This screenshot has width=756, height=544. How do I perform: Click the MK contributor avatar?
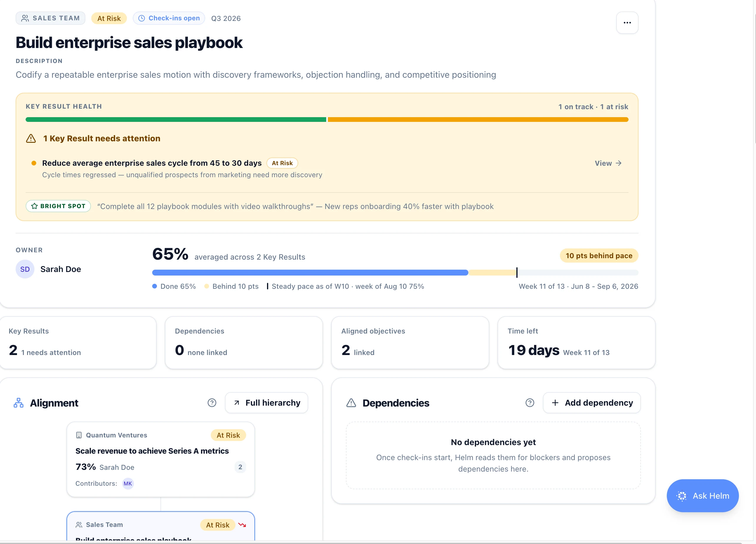point(128,483)
